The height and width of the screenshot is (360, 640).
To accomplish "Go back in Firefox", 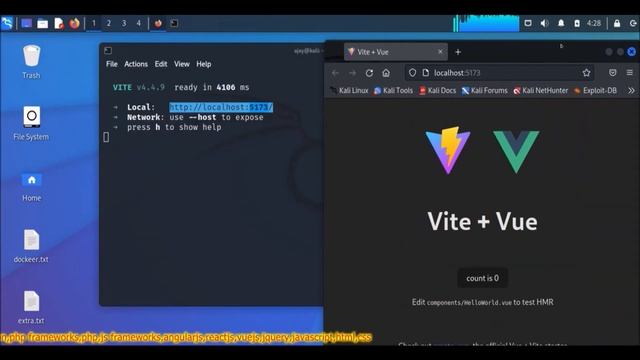I will (336, 73).
